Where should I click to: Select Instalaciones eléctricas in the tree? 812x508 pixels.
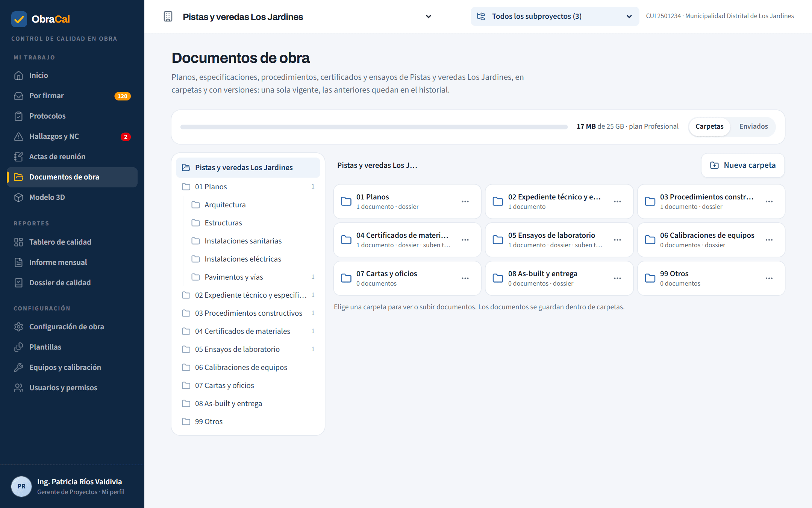click(x=253, y=259)
